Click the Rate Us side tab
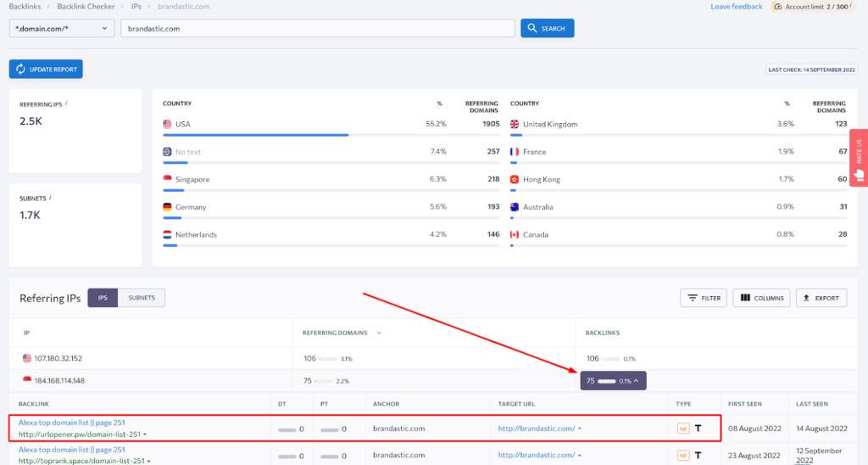This screenshot has width=868, height=465. pos(859,158)
